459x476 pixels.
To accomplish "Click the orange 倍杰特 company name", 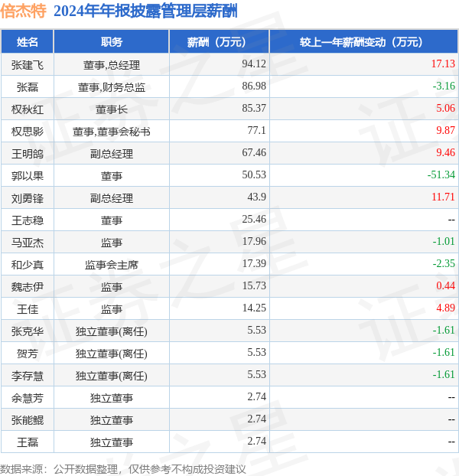I will point(24,11).
